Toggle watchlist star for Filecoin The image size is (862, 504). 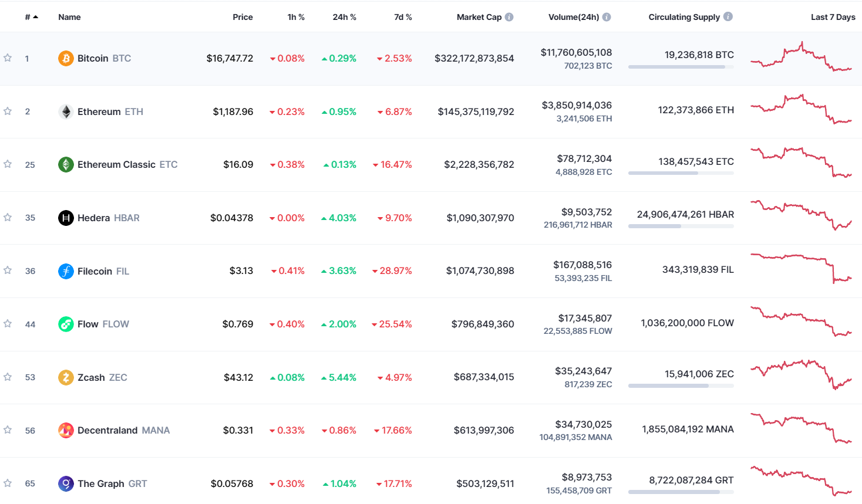tap(8, 270)
